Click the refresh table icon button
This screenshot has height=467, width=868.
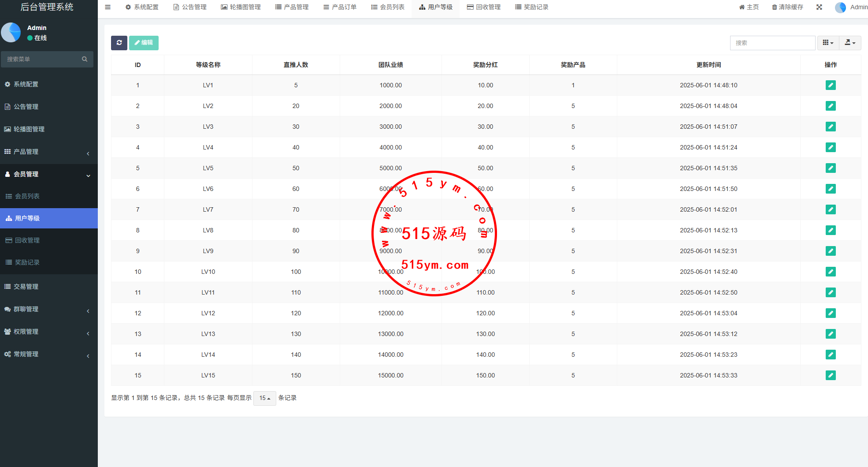(x=119, y=43)
